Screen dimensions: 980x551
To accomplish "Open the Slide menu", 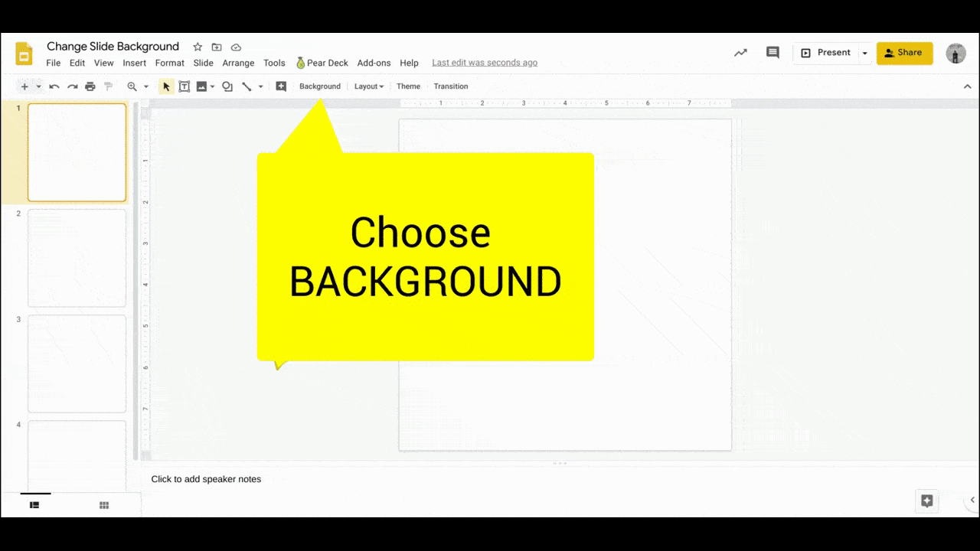I will (x=203, y=63).
